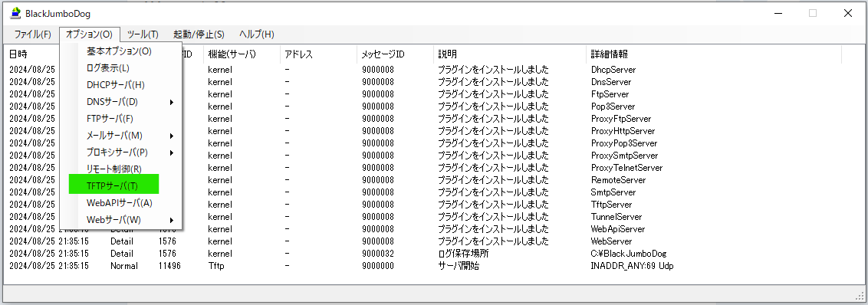This screenshot has height=305, width=868.
Task: Click the Normal log level cell
Action: [x=124, y=266]
